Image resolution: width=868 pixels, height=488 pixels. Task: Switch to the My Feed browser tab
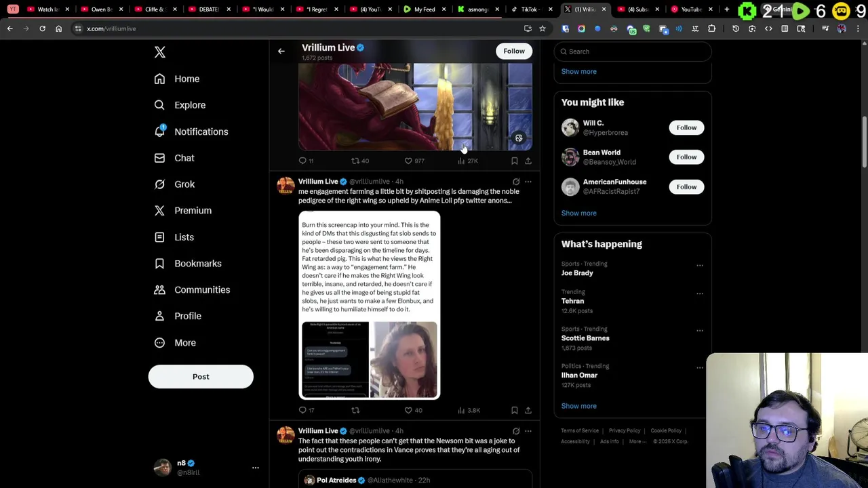coord(424,9)
